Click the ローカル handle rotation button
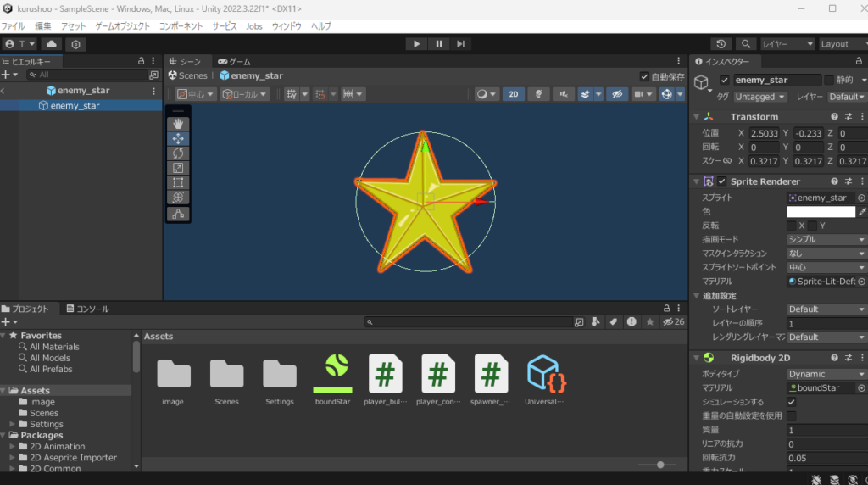 [244, 94]
